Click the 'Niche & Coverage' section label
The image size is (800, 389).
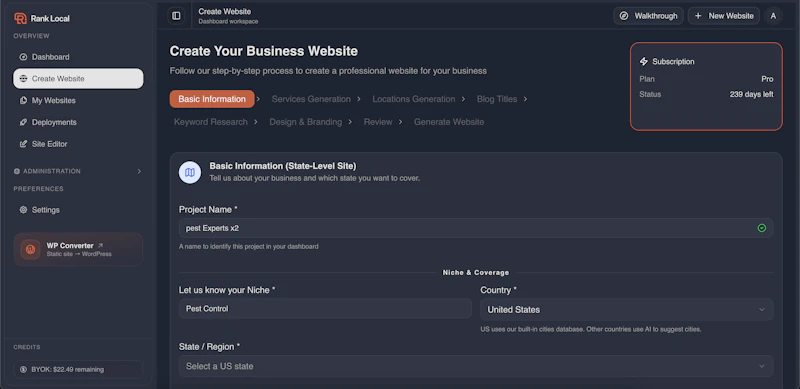(476, 273)
